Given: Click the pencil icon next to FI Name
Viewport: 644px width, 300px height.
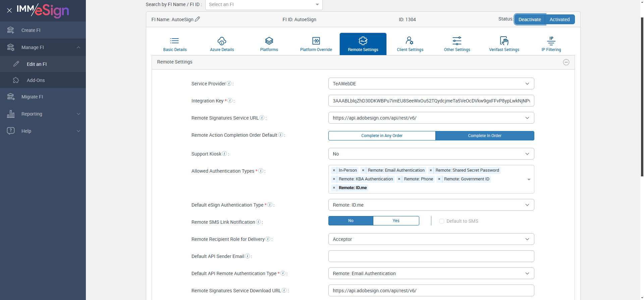Looking at the screenshot, I should [197, 19].
